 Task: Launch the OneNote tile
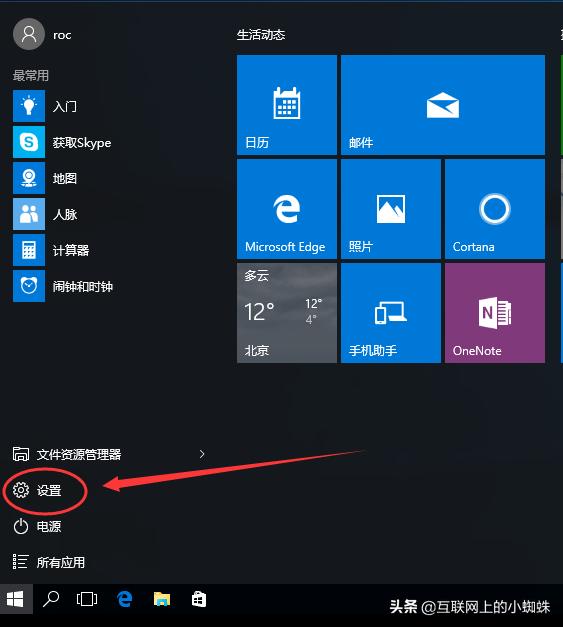click(x=495, y=313)
